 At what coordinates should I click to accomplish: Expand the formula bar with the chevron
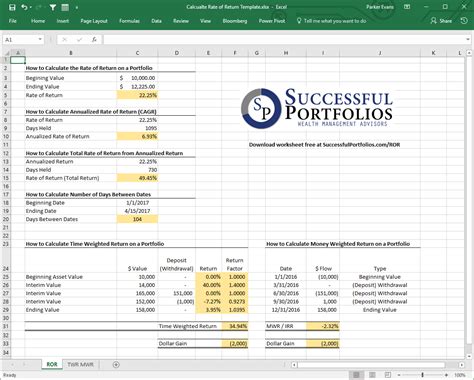coord(467,40)
